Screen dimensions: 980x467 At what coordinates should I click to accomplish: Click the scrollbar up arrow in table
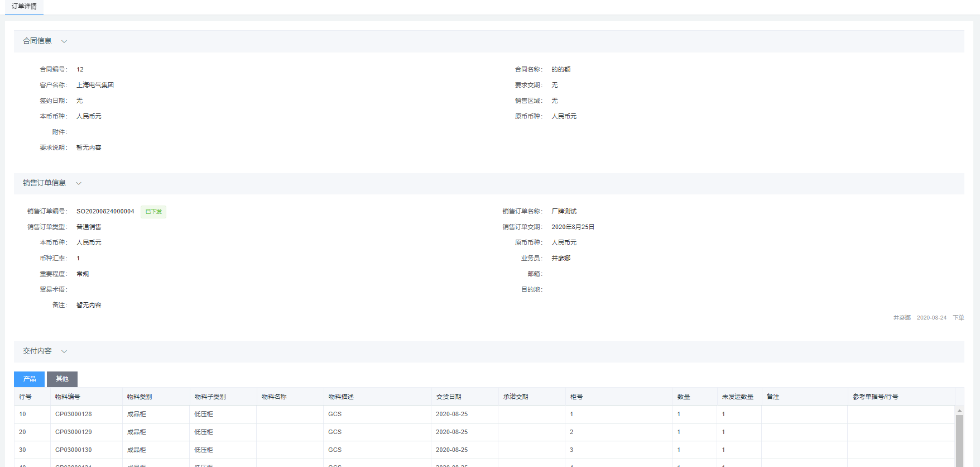pyautogui.click(x=959, y=411)
